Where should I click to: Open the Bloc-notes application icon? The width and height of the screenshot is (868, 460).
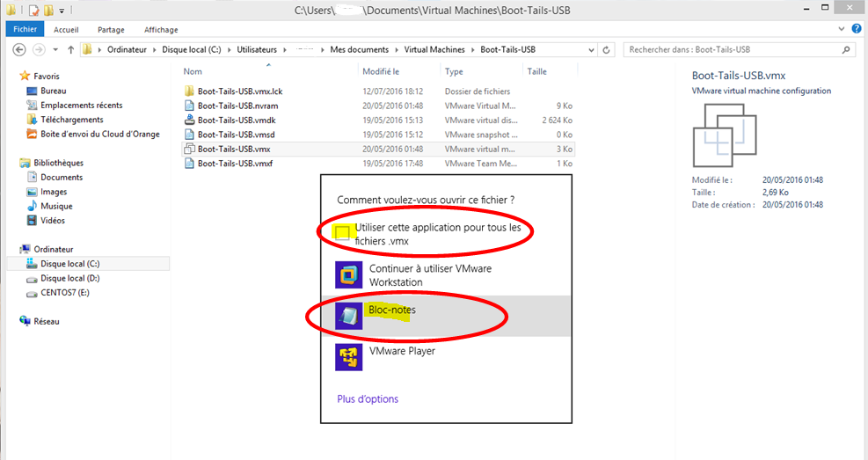coord(349,316)
